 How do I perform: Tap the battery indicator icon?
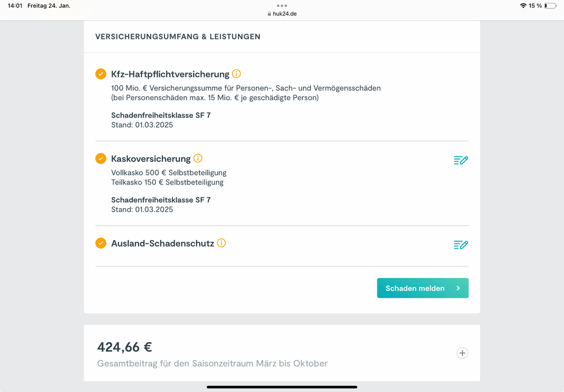(550, 6)
